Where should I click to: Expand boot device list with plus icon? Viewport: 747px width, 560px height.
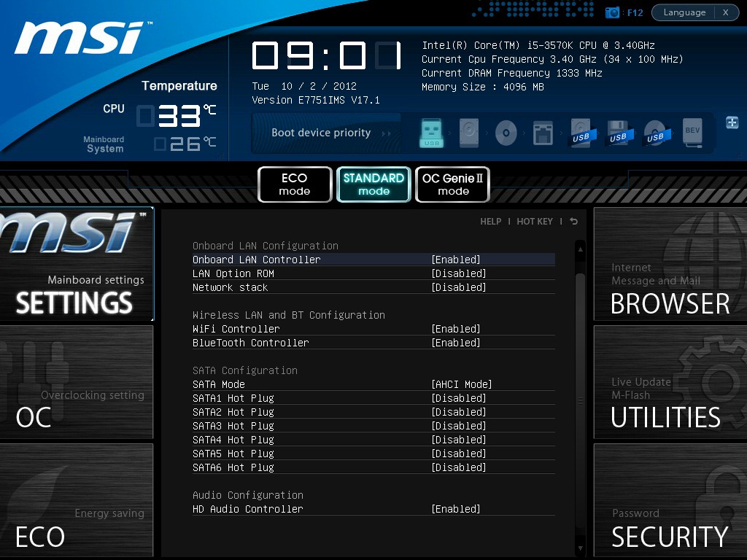pos(732,122)
